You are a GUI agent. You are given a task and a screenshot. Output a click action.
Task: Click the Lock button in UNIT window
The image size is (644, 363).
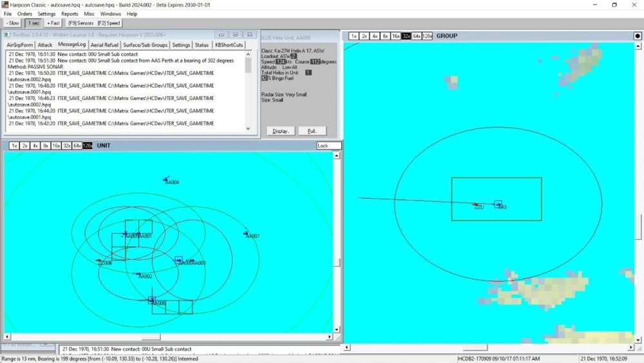pyautogui.click(x=329, y=146)
